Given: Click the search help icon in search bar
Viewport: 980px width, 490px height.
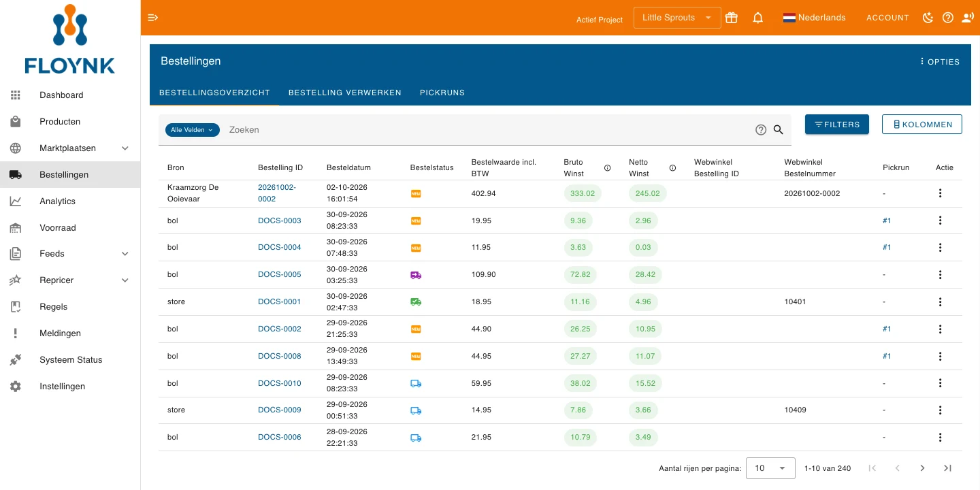Looking at the screenshot, I should tap(761, 130).
